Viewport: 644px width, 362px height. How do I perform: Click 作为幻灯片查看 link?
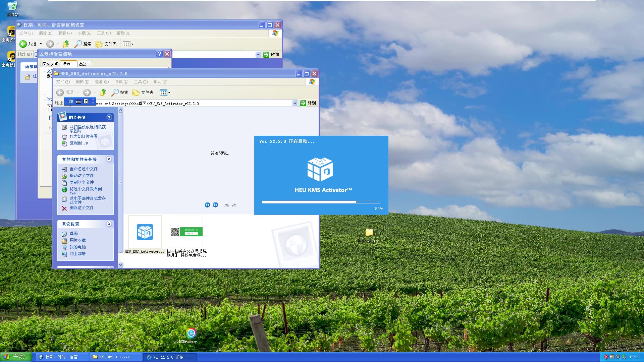(x=84, y=136)
